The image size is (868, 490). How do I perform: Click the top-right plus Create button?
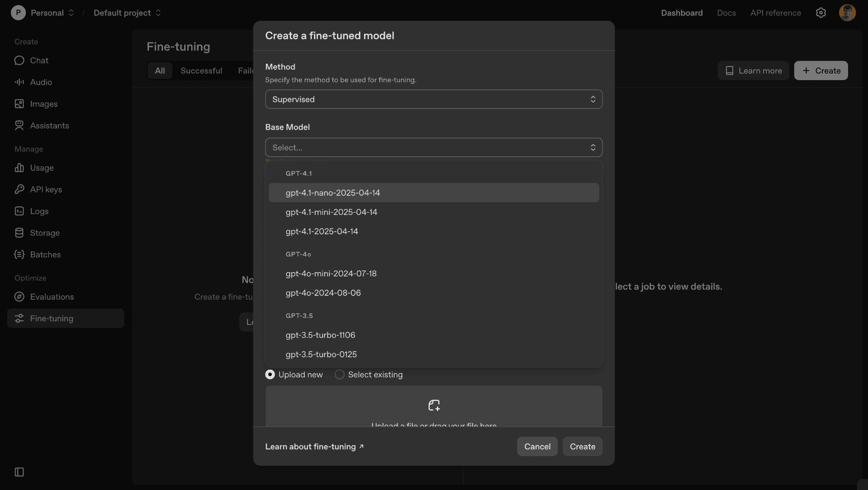pyautogui.click(x=821, y=70)
